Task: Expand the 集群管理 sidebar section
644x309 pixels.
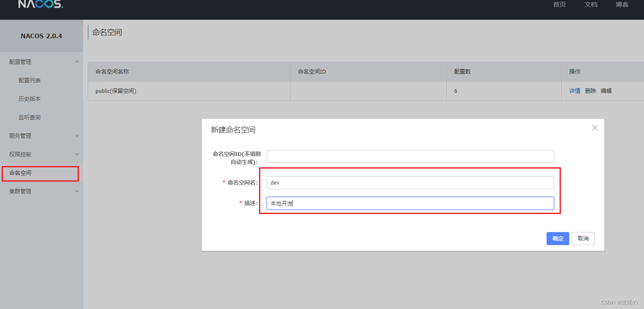Action: click(42, 191)
